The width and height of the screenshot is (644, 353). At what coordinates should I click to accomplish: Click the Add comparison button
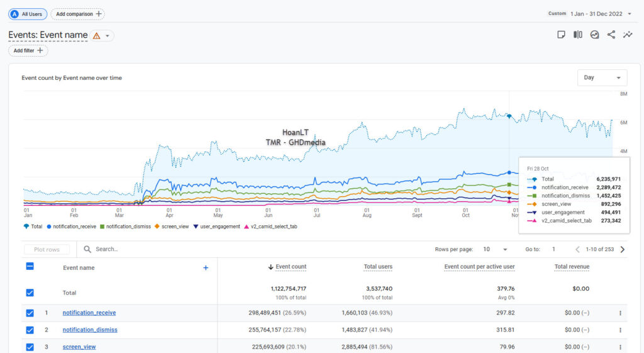77,13
